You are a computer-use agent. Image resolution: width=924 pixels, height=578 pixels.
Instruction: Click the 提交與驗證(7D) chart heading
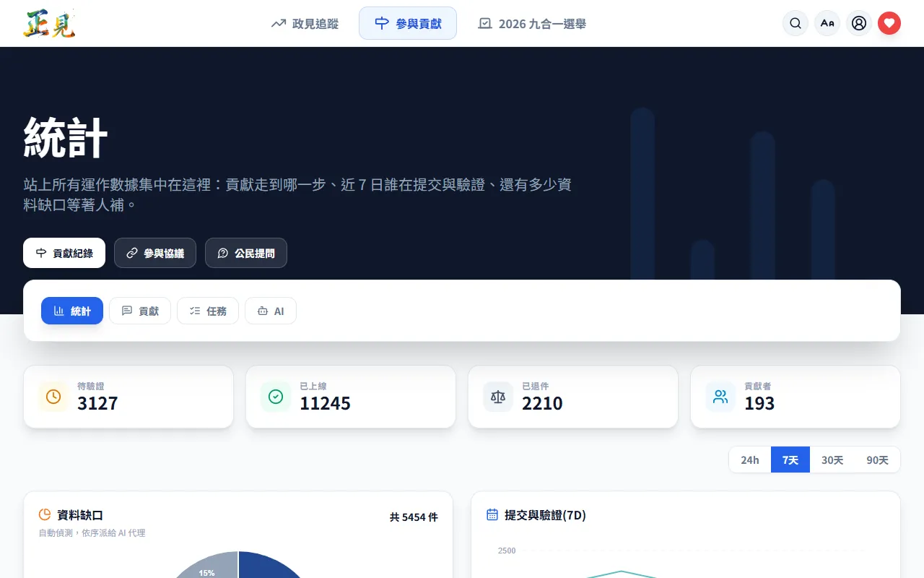545,514
